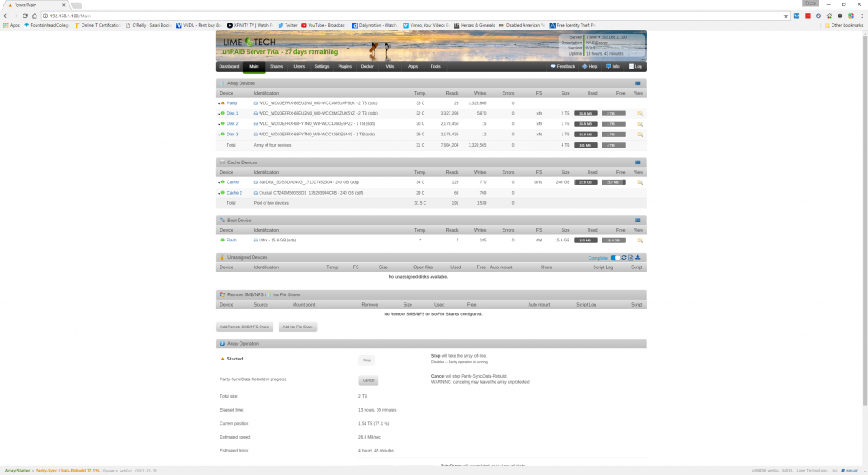Click the drive icon beside Disk 1 identification
The width and height of the screenshot is (868, 475).
(x=256, y=114)
